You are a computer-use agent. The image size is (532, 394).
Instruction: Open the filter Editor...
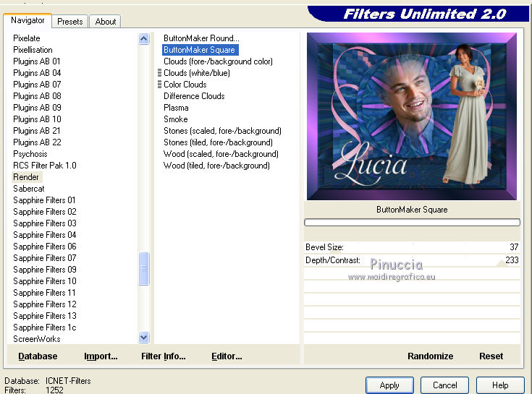(227, 356)
